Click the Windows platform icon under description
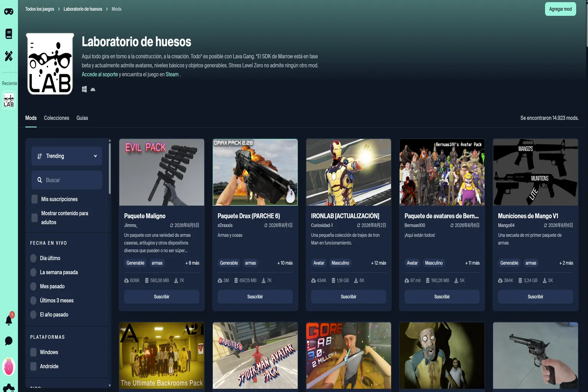588x392 pixels. click(x=84, y=89)
